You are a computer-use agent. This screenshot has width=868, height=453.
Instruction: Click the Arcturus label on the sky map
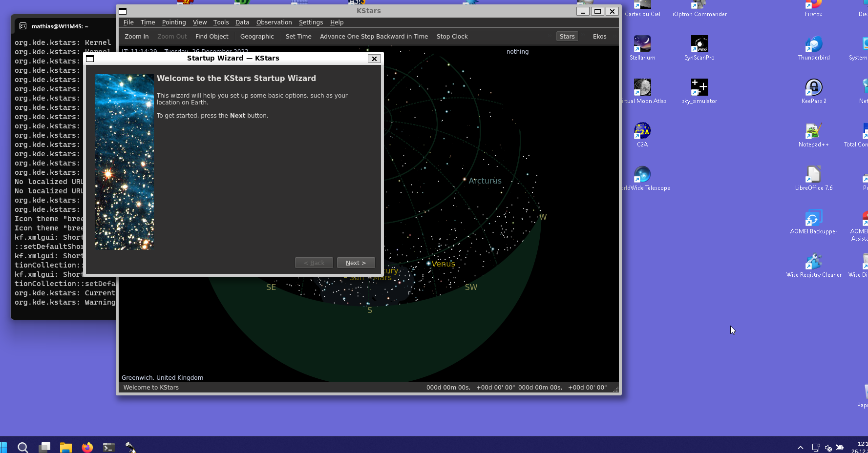click(485, 181)
